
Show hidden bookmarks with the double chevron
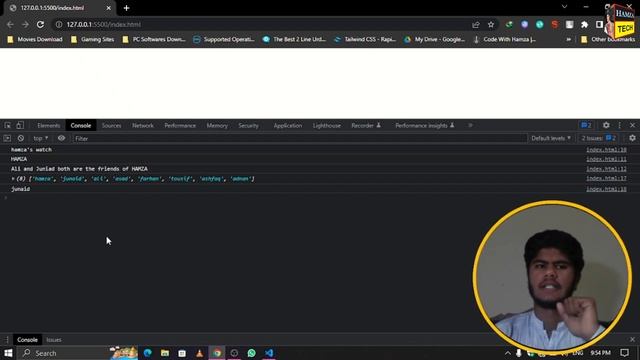[569, 39]
